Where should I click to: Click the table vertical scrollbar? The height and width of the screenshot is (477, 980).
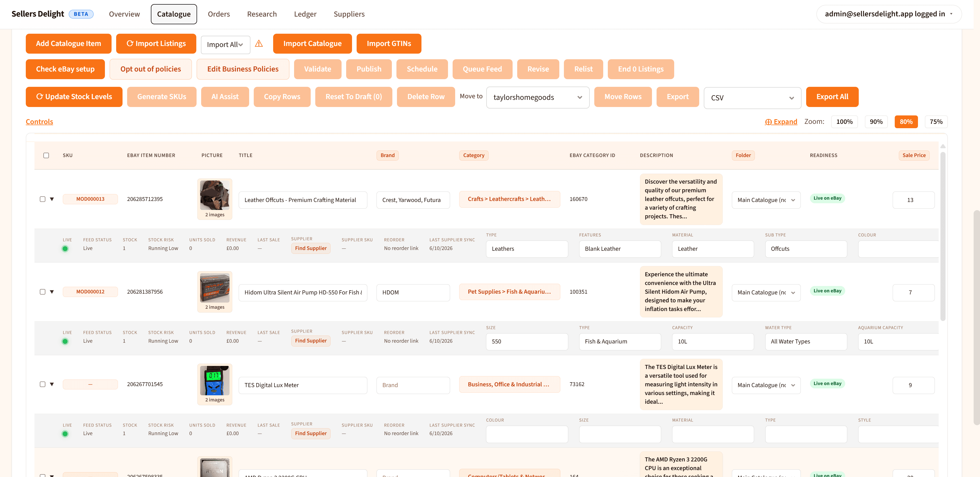click(x=943, y=236)
